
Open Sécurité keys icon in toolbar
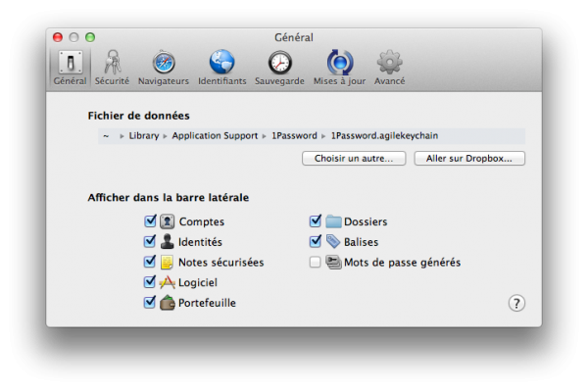pyautogui.click(x=112, y=63)
